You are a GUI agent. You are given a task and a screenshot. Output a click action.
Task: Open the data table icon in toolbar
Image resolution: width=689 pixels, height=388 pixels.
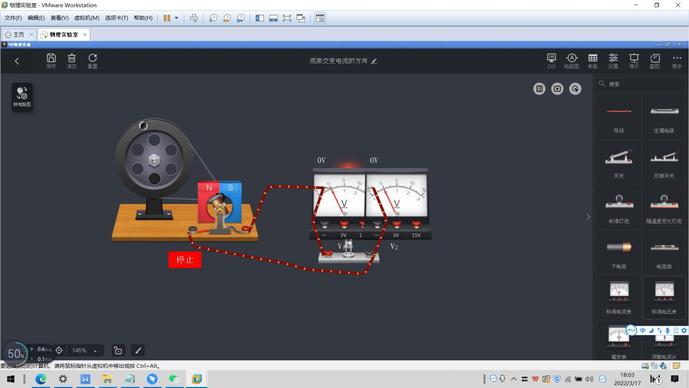pos(593,61)
